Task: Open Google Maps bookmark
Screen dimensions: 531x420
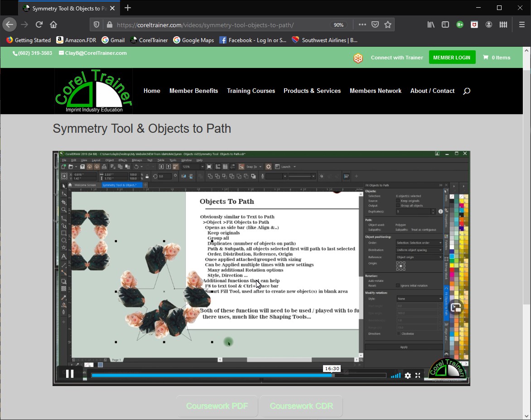Action: click(x=194, y=40)
